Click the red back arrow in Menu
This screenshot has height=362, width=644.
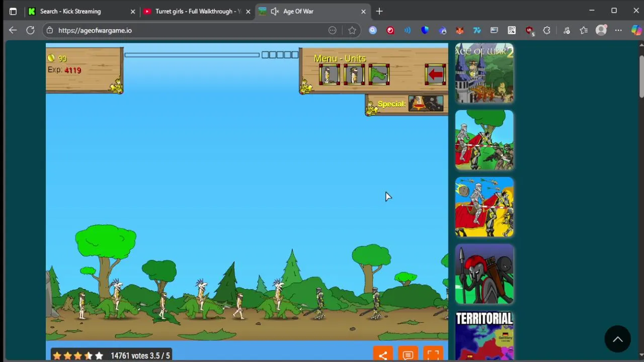tap(435, 74)
